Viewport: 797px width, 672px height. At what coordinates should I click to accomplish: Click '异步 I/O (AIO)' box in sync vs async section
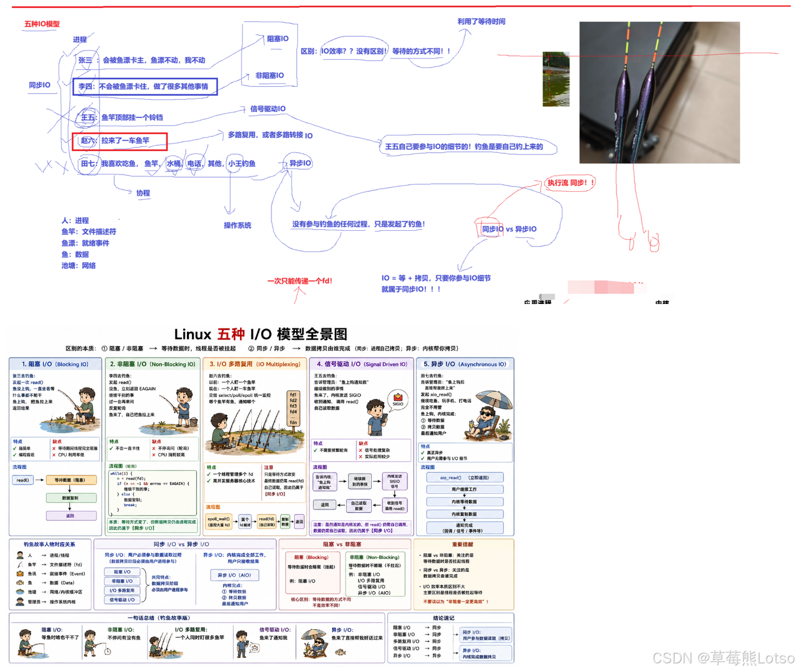click(x=234, y=575)
